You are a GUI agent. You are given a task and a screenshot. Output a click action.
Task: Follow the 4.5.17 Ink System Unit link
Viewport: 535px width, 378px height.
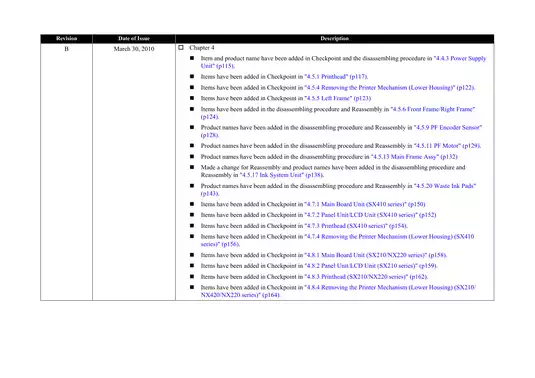(281, 175)
